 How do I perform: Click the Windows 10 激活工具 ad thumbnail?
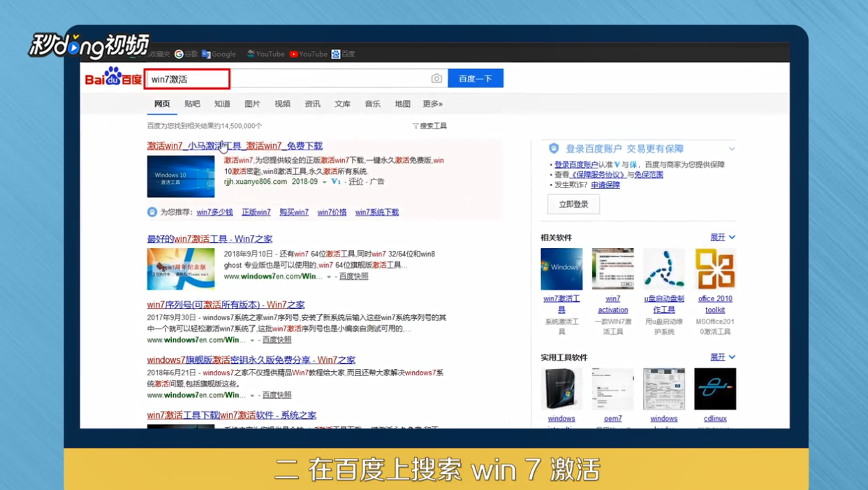[x=181, y=176]
